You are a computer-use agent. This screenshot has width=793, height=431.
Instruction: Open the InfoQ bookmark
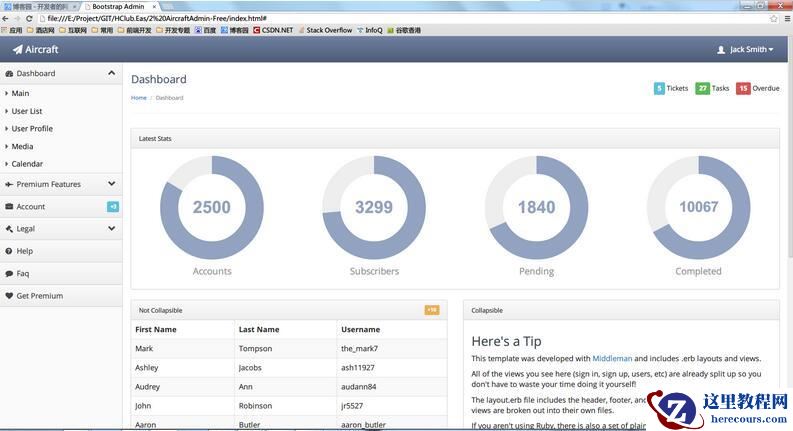point(370,30)
